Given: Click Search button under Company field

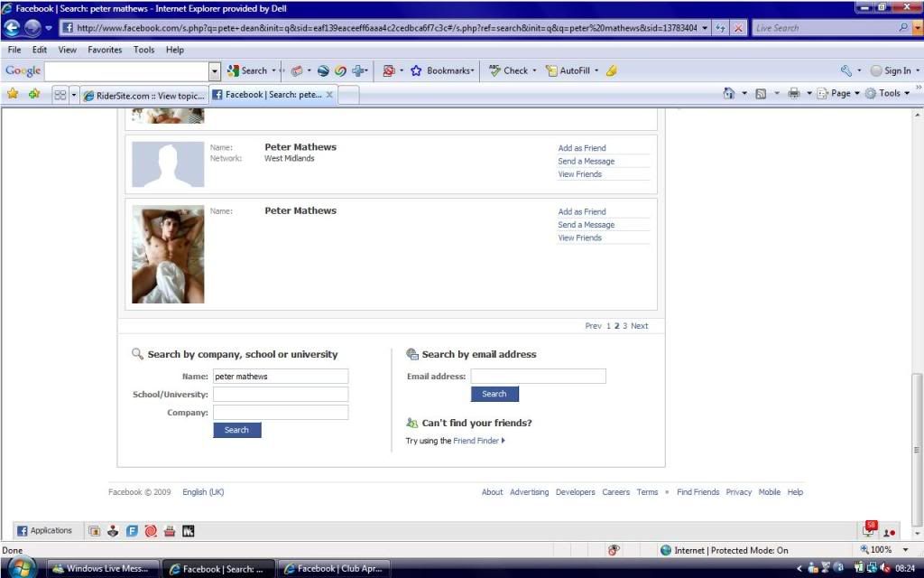Looking at the screenshot, I should 237,430.
